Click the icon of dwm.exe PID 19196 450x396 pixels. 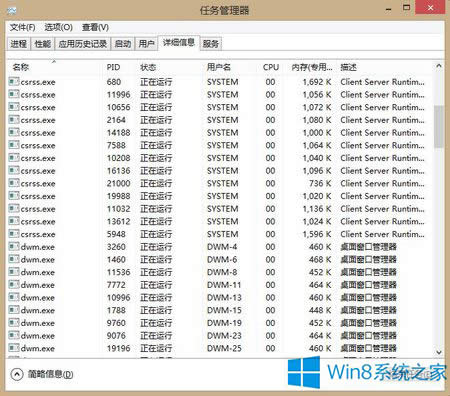tap(14, 348)
